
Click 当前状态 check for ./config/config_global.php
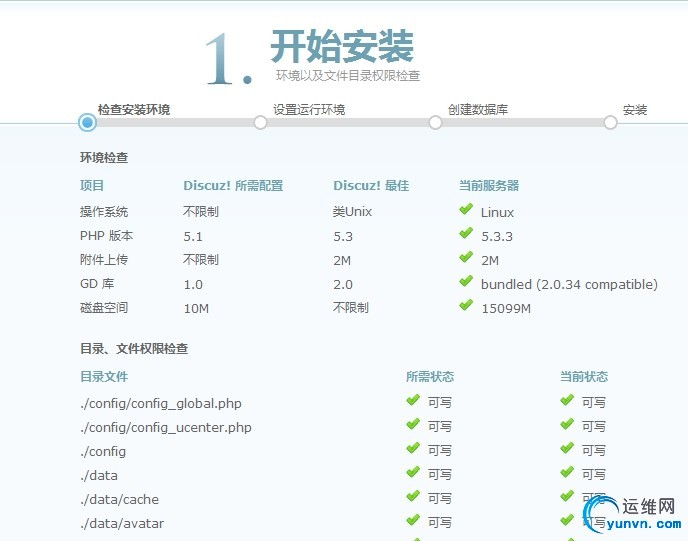[x=567, y=400]
